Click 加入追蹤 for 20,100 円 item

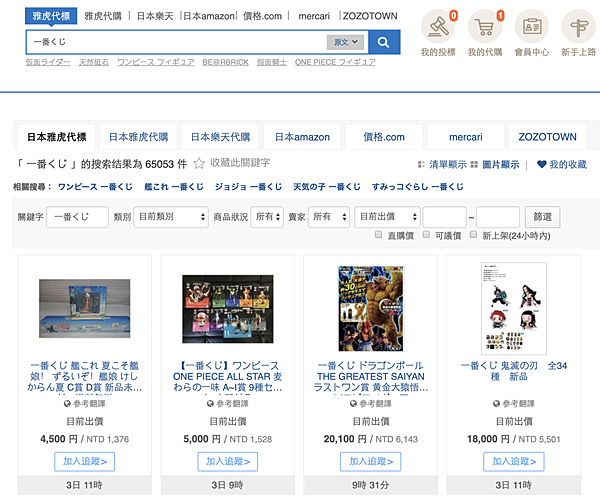(x=371, y=461)
